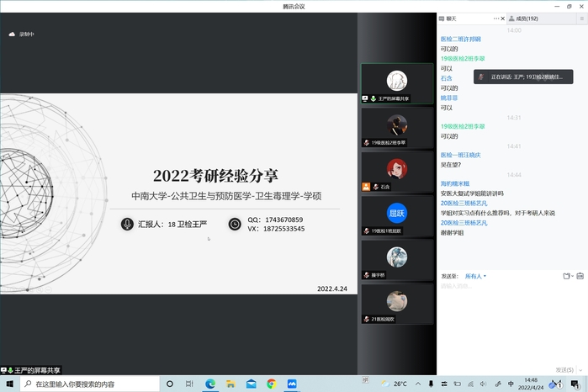Click the Tencent Meeting taskbar icon
The width and height of the screenshot is (588, 392).
coord(292,384)
